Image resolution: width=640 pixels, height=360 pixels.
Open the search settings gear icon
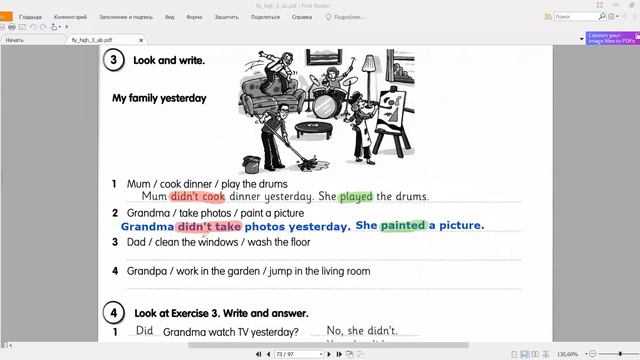point(611,17)
